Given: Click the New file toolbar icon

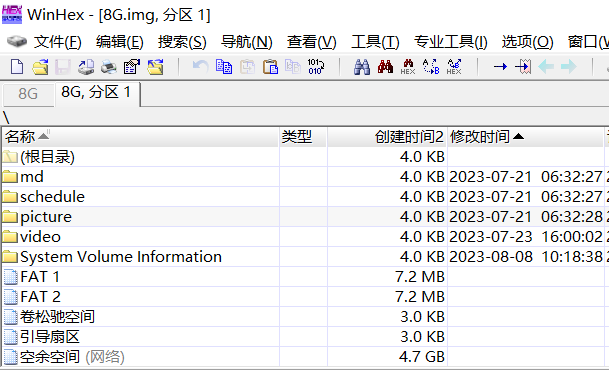Looking at the screenshot, I should (16, 67).
